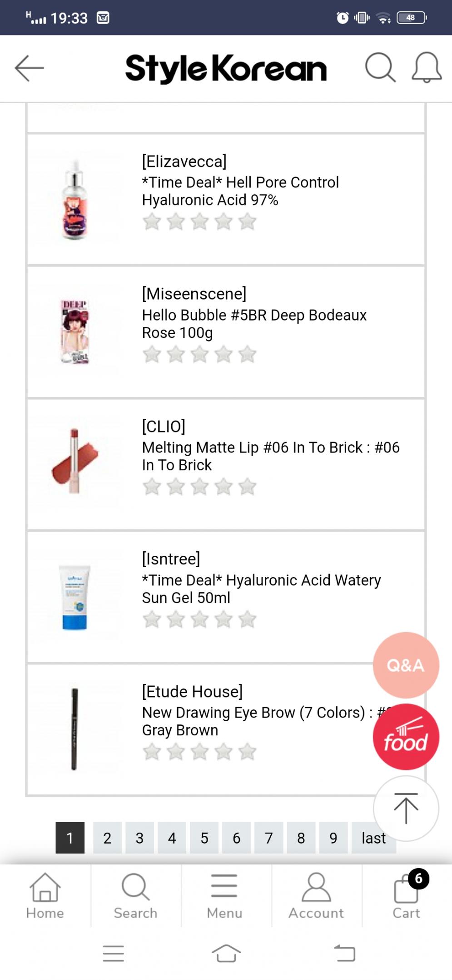Open the Miseenscene Hello Bubble Deep Bodeaux link

pos(254,324)
